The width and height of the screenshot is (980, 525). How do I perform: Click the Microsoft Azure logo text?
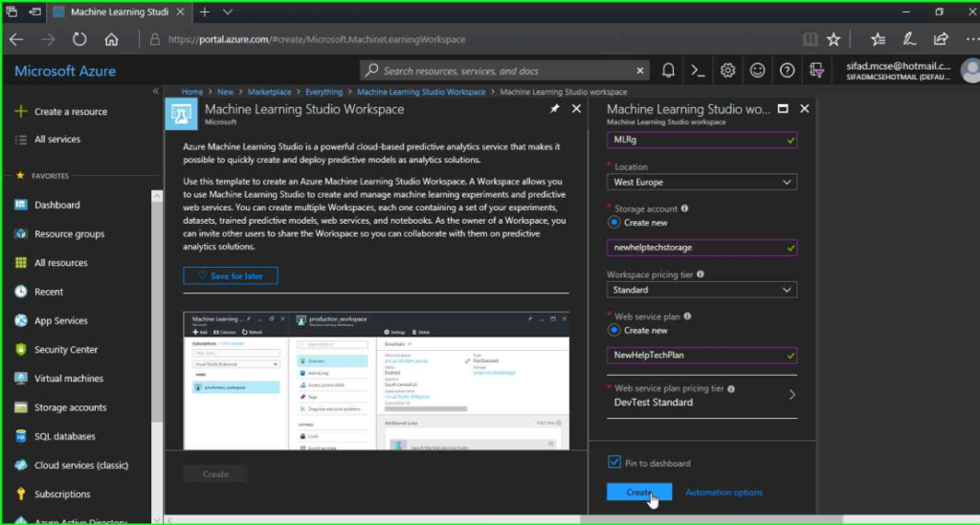click(x=65, y=71)
